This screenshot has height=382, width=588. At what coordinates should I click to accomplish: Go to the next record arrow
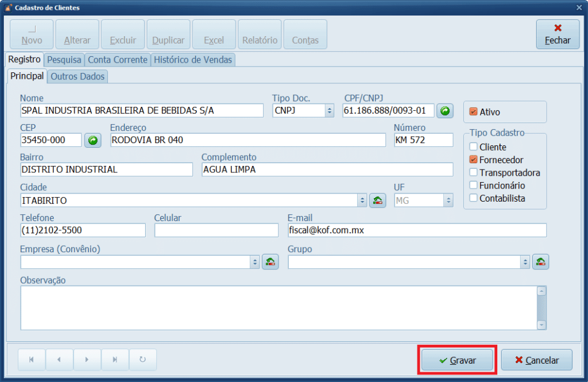point(87,360)
